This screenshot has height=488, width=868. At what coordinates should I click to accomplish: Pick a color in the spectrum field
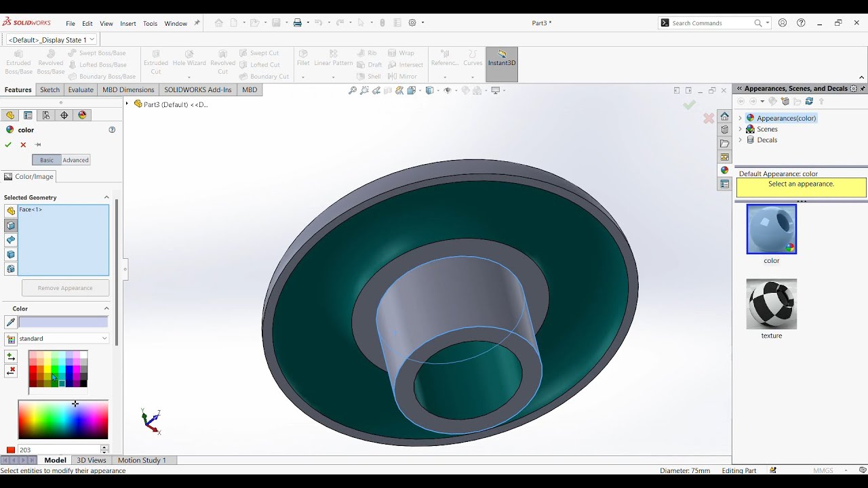(63, 420)
